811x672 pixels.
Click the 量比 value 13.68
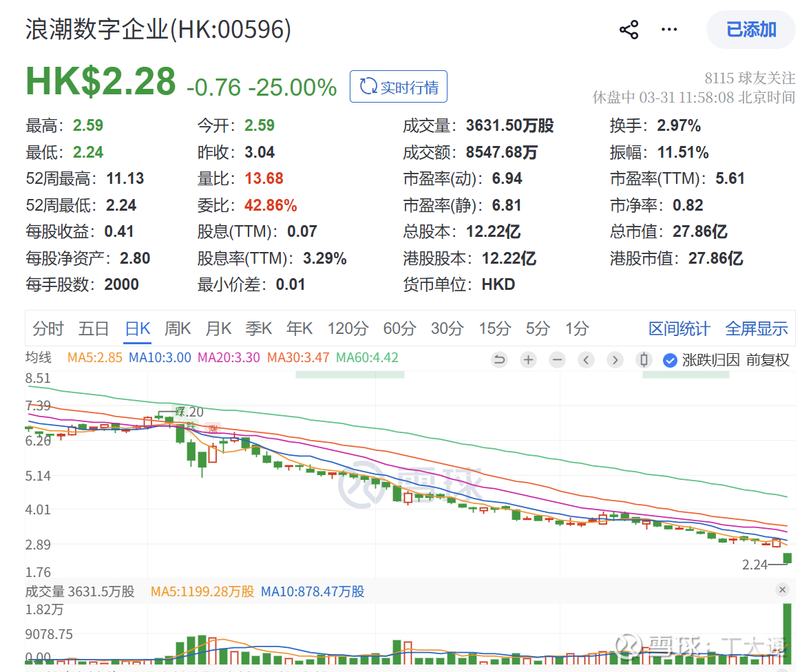tap(264, 178)
